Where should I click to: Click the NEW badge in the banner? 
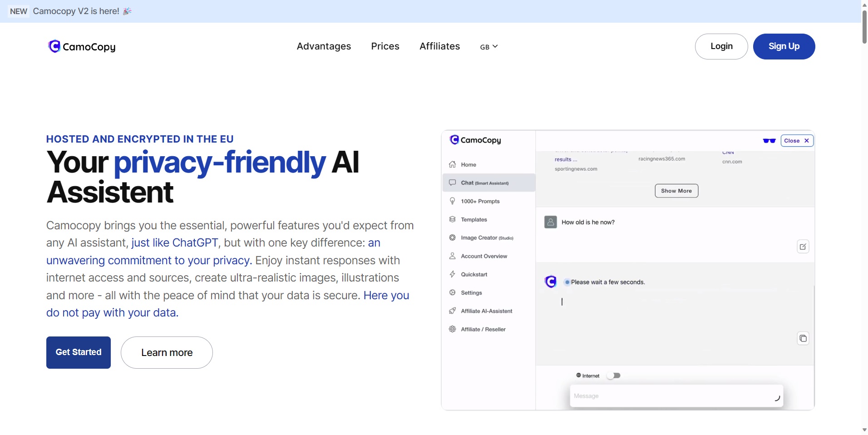click(x=19, y=11)
